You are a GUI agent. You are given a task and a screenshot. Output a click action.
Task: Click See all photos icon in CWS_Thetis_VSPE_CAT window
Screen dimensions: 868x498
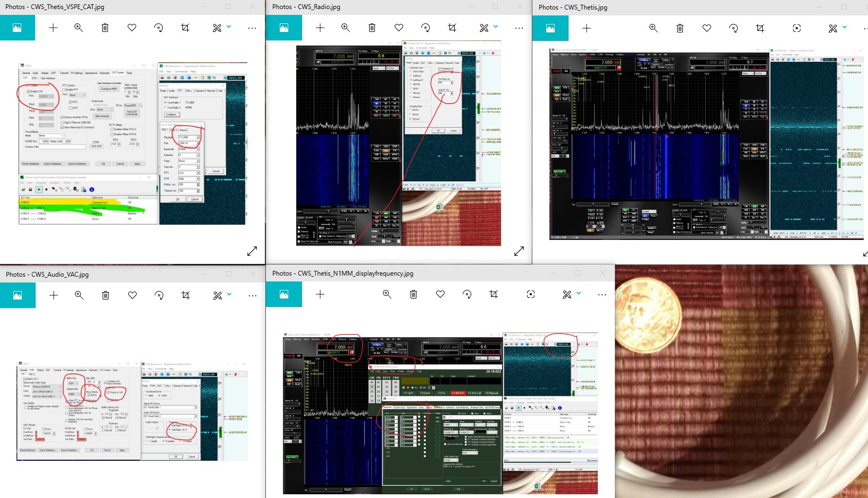[17, 28]
